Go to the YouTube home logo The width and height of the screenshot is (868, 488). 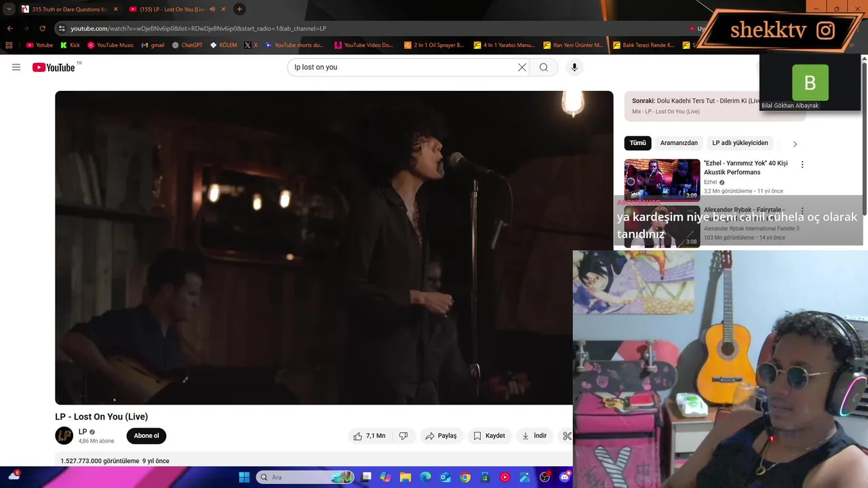pyautogui.click(x=54, y=67)
